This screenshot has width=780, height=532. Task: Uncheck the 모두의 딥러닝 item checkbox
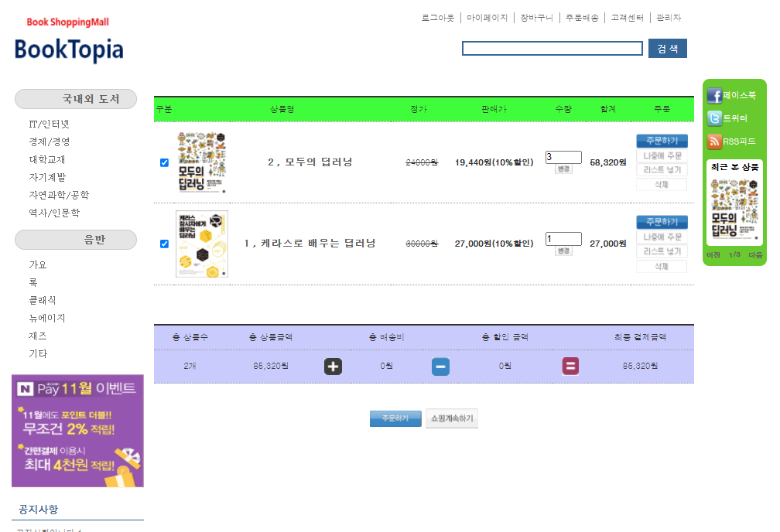click(164, 162)
